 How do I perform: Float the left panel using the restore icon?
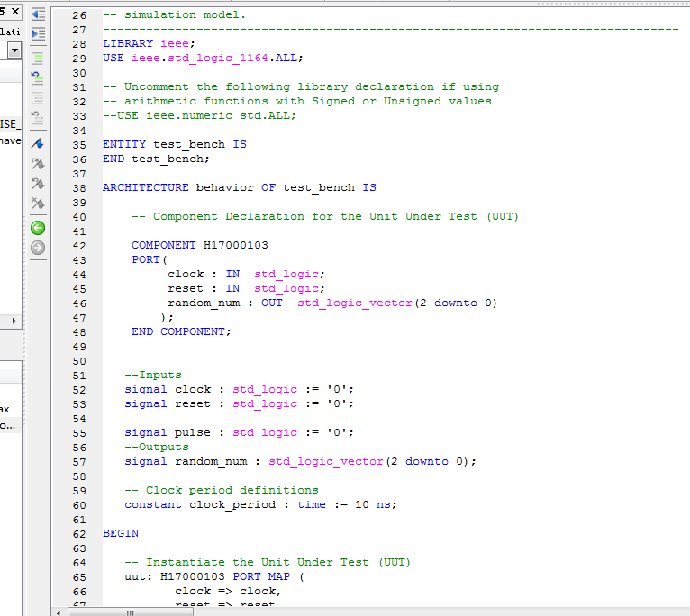pyautogui.click(x=3, y=10)
